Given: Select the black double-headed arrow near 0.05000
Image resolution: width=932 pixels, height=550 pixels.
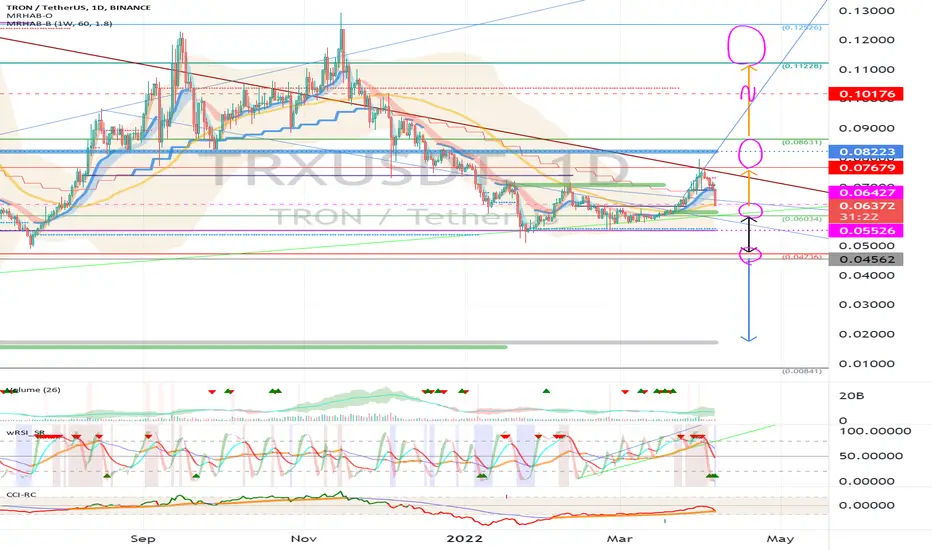Looking at the screenshot, I should pyautogui.click(x=750, y=234).
